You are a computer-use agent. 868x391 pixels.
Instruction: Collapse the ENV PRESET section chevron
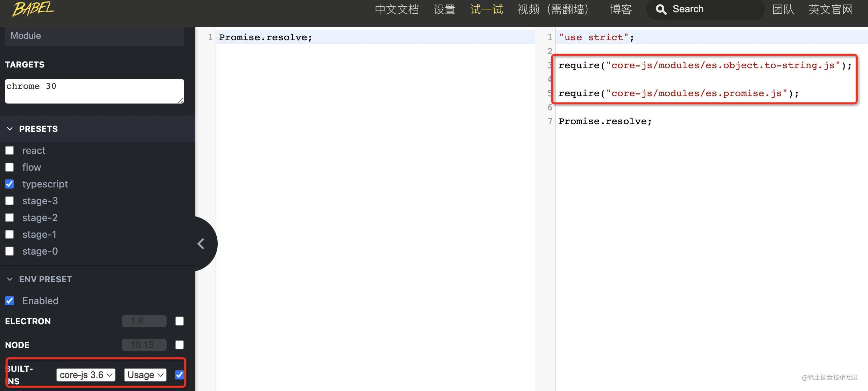[10, 279]
